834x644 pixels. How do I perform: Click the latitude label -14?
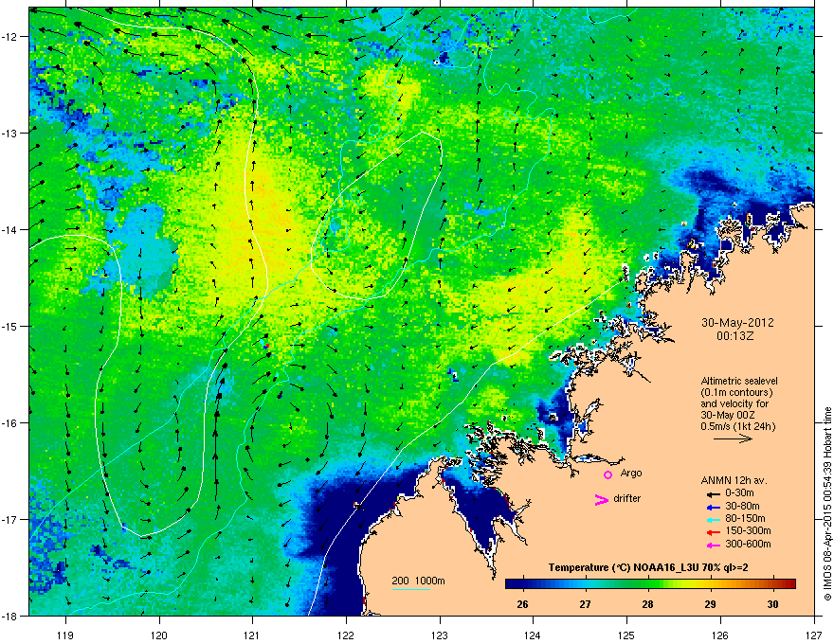(10, 230)
